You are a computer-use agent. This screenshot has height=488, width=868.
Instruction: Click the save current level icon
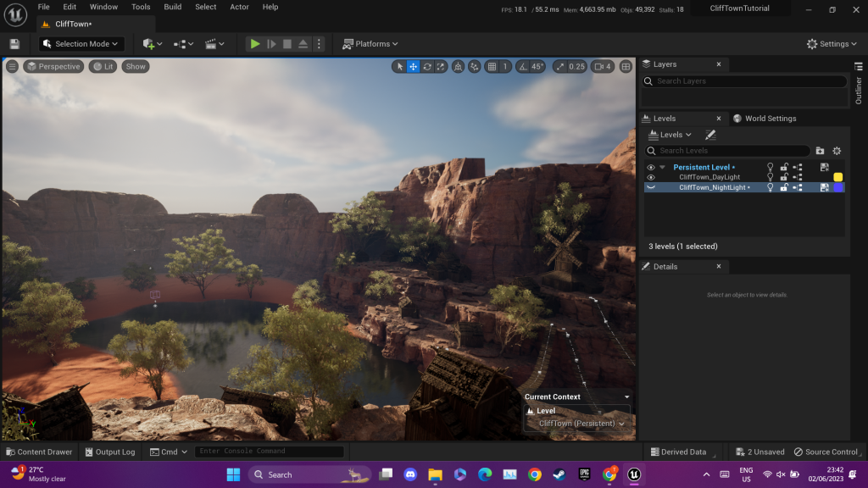click(x=14, y=44)
